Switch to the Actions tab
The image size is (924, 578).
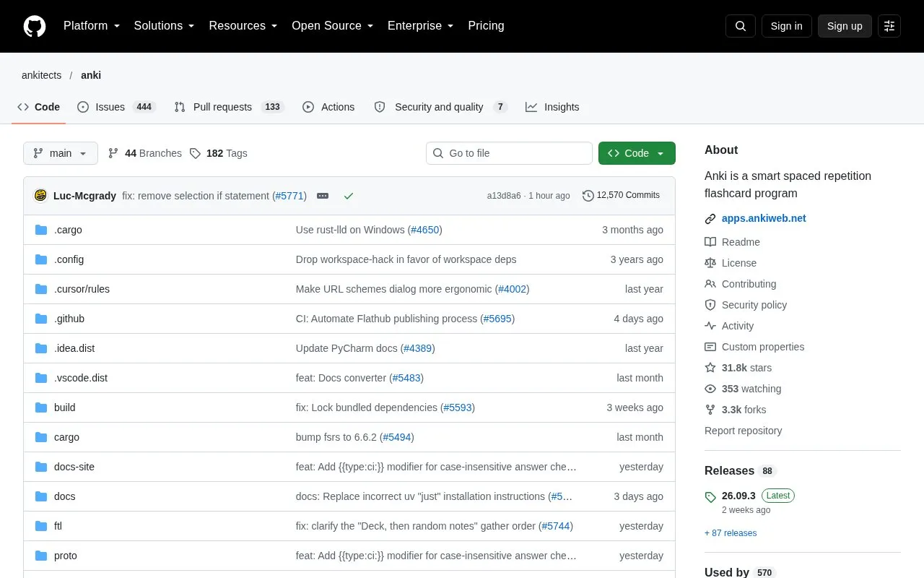tap(328, 107)
